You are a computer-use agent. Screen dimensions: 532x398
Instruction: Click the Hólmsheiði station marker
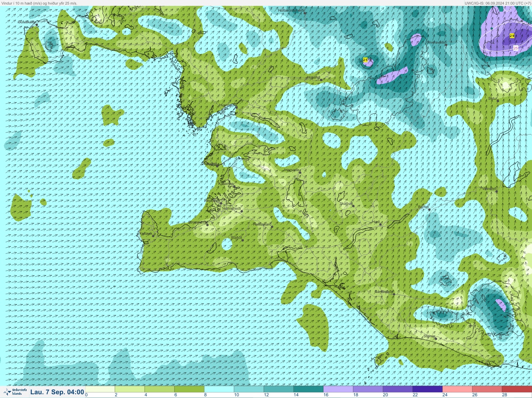pyautogui.click(x=241, y=211)
